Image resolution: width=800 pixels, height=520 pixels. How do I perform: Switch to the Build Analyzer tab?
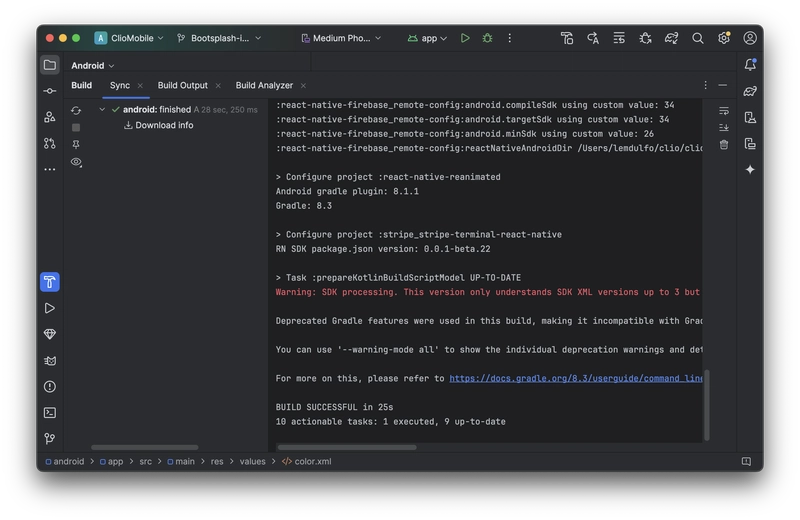(264, 85)
